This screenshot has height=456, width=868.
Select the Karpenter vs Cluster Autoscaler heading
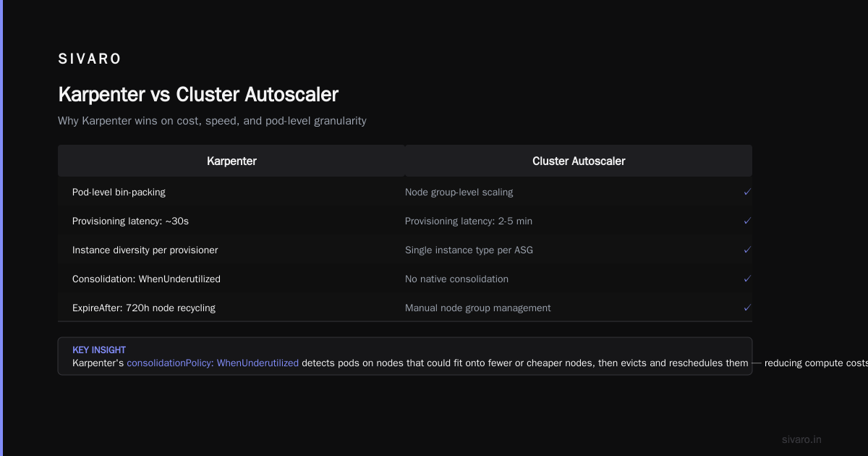[198, 95]
